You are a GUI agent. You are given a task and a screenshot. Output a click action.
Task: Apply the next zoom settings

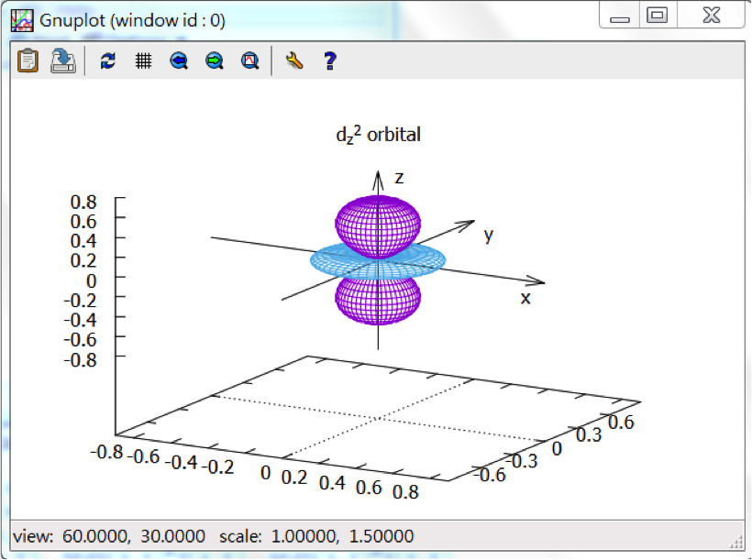pos(215,61)
